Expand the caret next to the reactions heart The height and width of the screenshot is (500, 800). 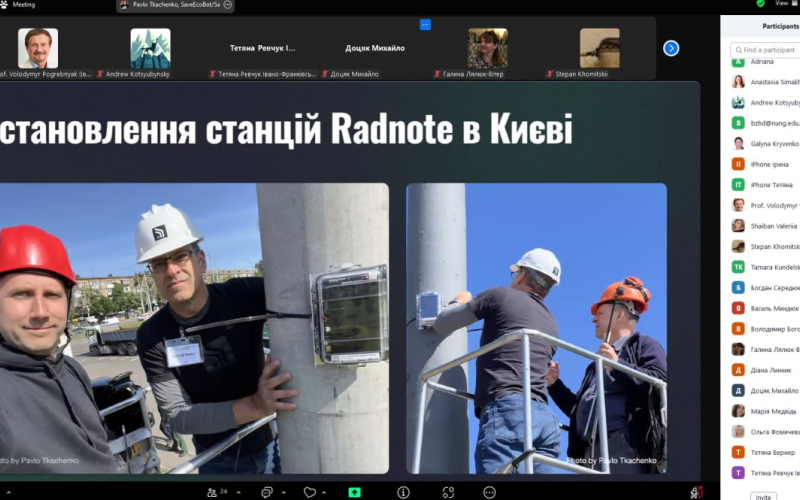[324, 492]
